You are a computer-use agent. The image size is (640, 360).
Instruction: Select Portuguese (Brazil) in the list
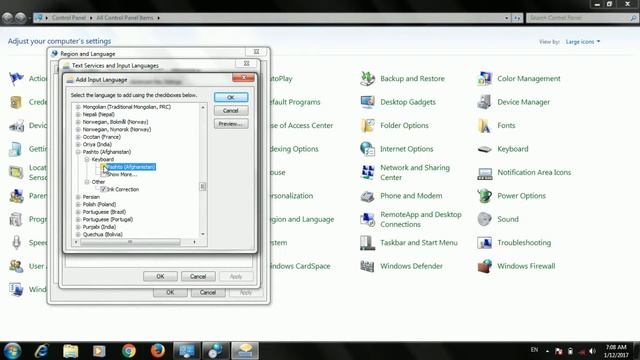104,212
